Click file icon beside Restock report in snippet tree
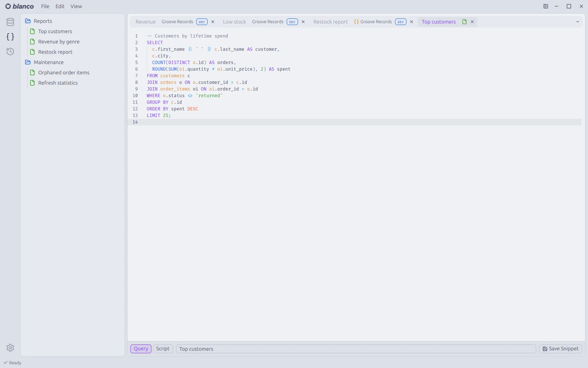Image resolution: width=588 pixels, height=368 pixels. click(32, 52)
